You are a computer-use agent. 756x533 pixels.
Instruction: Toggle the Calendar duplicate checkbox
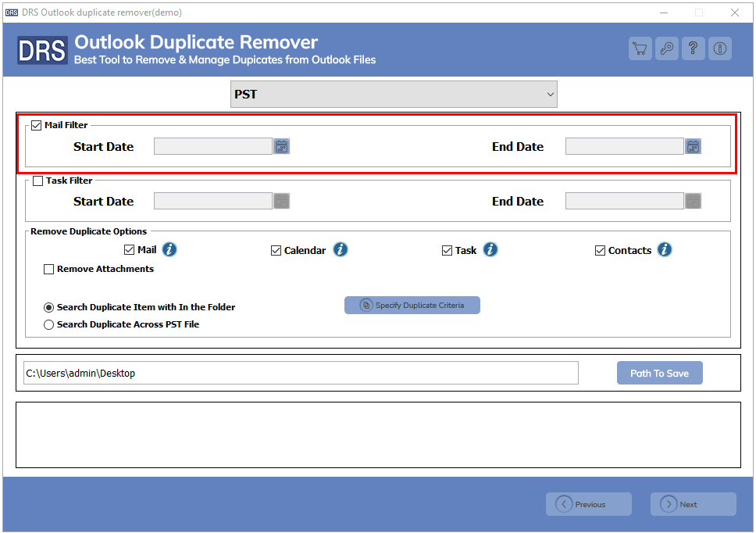coord(276,250)
